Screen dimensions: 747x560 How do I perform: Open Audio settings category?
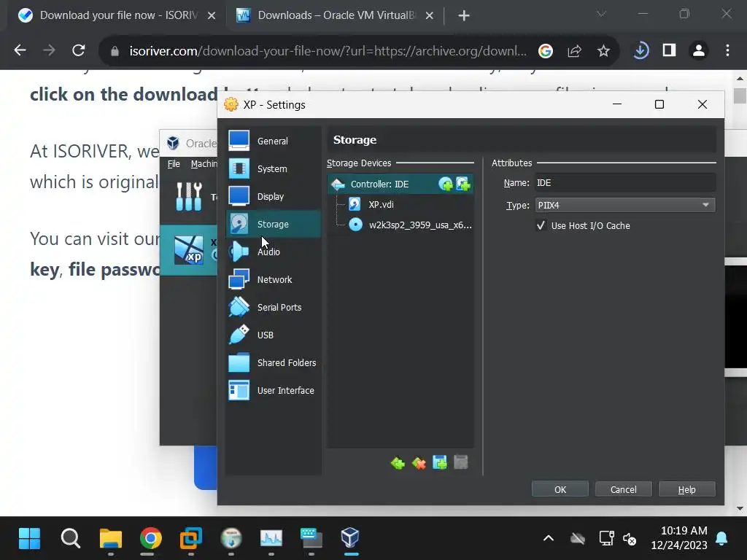(273, 252)
